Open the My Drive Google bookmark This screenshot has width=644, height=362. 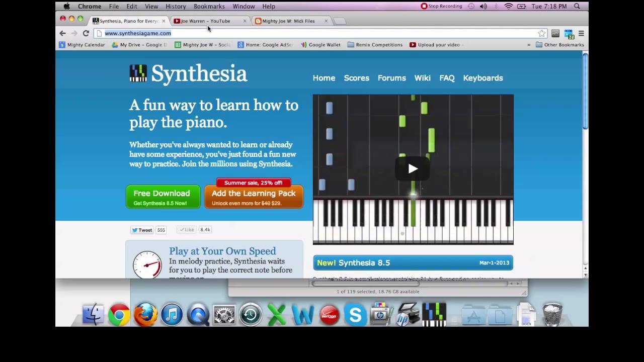tap(139, 45)
